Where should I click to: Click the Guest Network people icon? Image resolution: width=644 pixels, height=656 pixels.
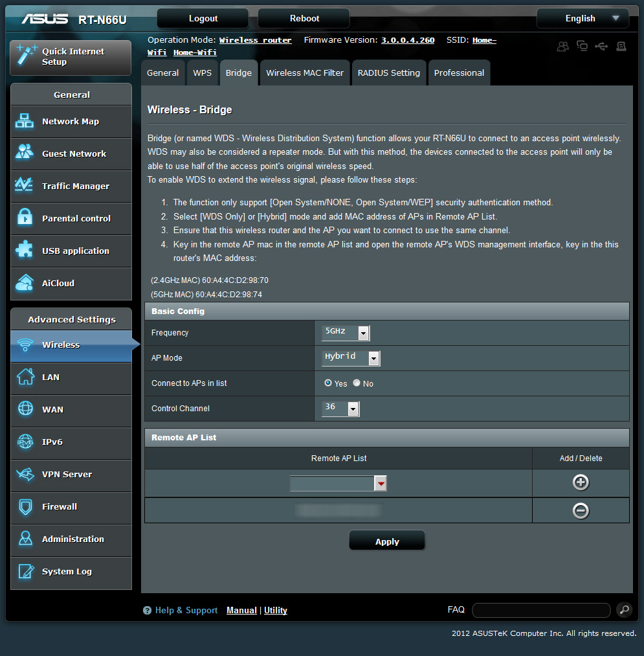(24, 152)
